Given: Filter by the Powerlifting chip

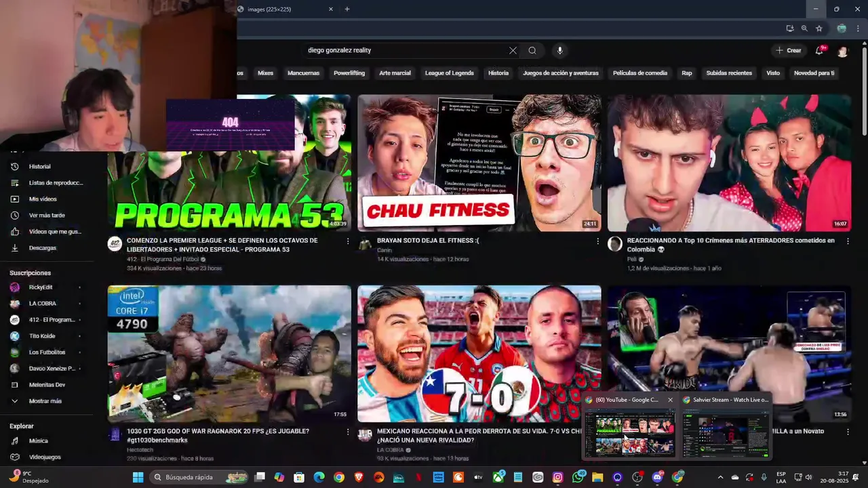Looking at the screenshot, I should (x=349, y=73).
